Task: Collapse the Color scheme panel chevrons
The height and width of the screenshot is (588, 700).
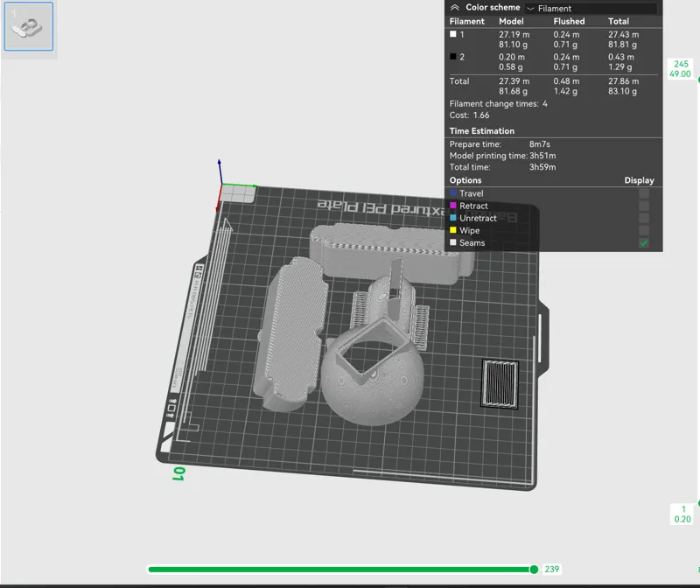Action: tap(454, 7)
